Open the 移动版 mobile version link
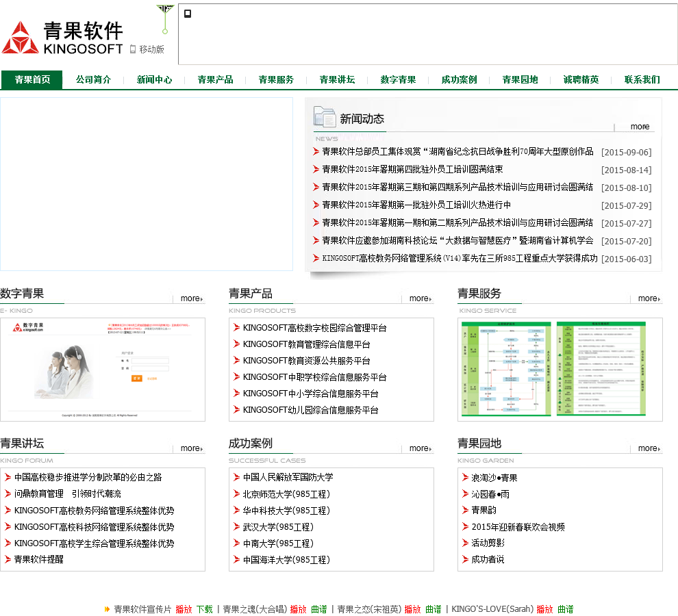Image resolution: width=678 pixels, height=616 pixels. click(147, 49)
